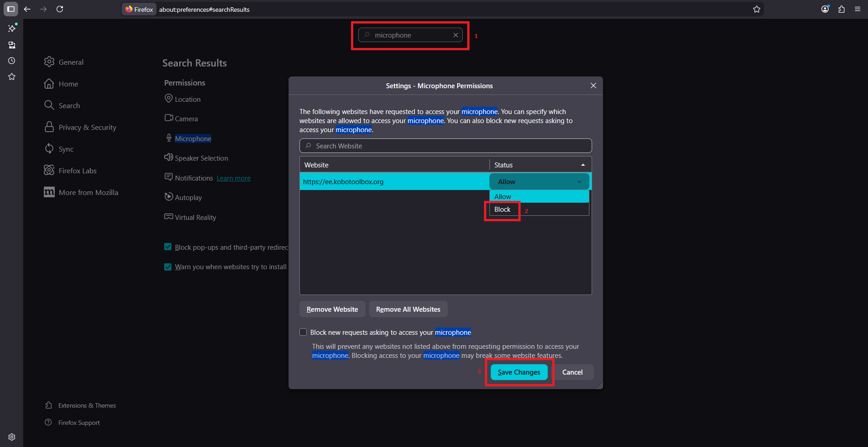Click the Search Website field

pyautogui.click(x=446, y=146)
